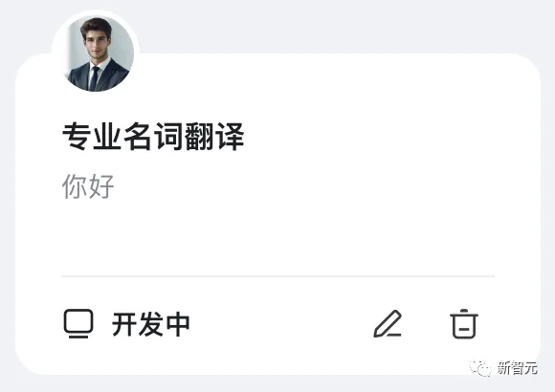This screenshot has height=392, width=555.
Task: Click the monitor icon beside 开发中
Action: point(78,323)
